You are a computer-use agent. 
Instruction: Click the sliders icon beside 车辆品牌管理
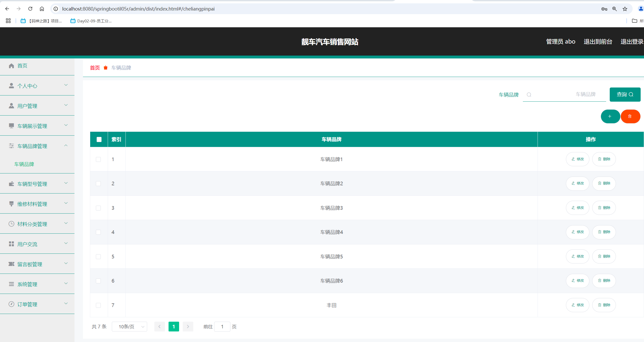(x=11, y=146)
